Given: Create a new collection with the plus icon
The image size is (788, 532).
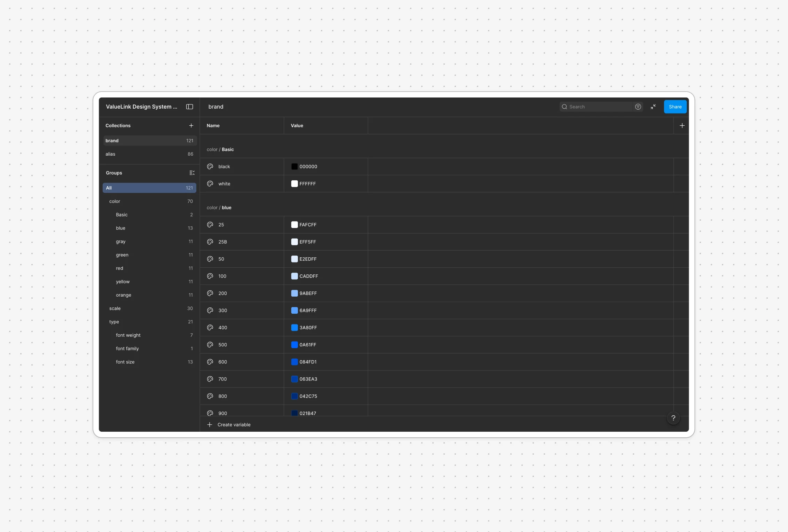Looking at the screenshot, I should click(191, 125).
